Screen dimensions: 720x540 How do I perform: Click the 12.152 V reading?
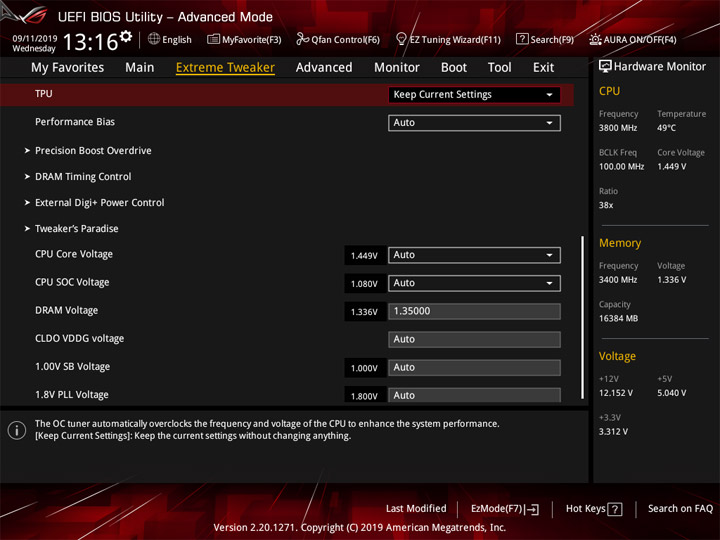click(x=615, y=393)
